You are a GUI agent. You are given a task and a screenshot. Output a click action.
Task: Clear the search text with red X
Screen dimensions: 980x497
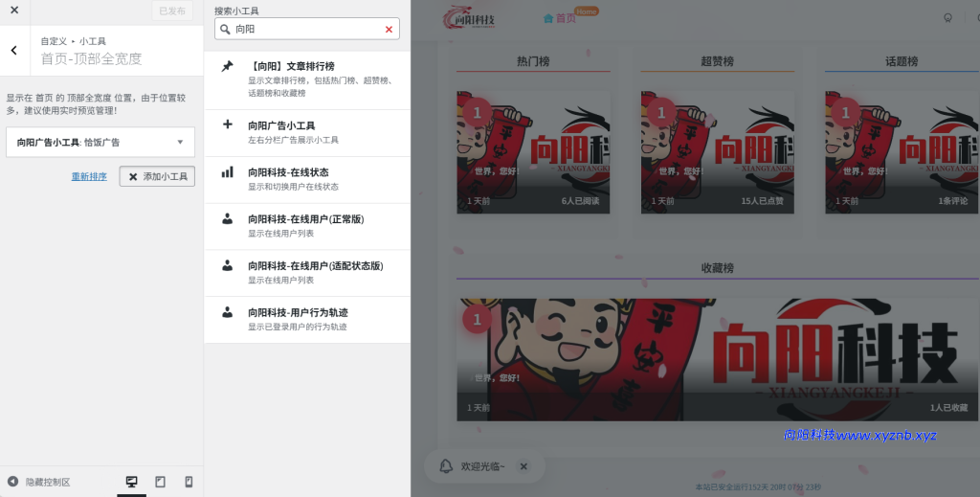(389, 30)
